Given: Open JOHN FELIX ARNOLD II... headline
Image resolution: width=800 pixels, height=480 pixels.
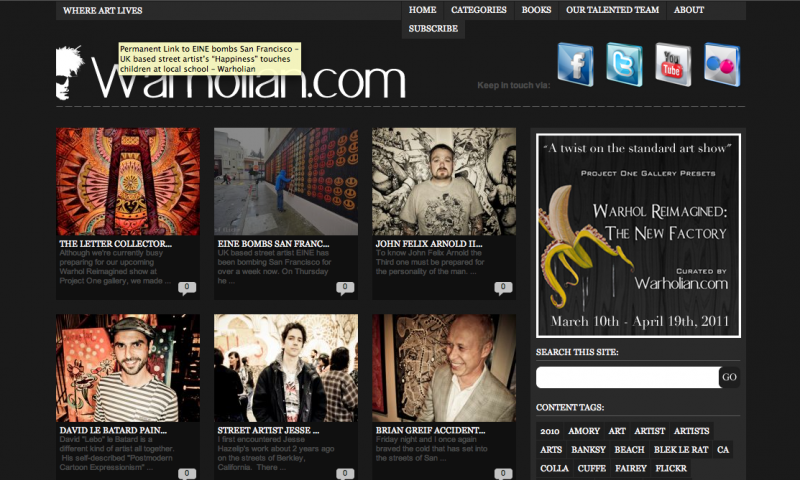Looking at the screenshot, I should pos(429,244).
